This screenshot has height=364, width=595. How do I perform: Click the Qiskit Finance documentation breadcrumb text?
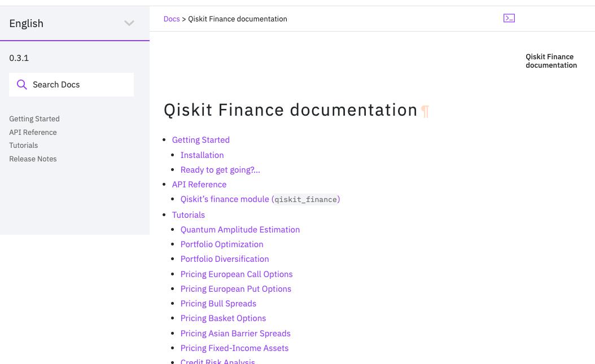pyautogui.click(x=238, y=19)
